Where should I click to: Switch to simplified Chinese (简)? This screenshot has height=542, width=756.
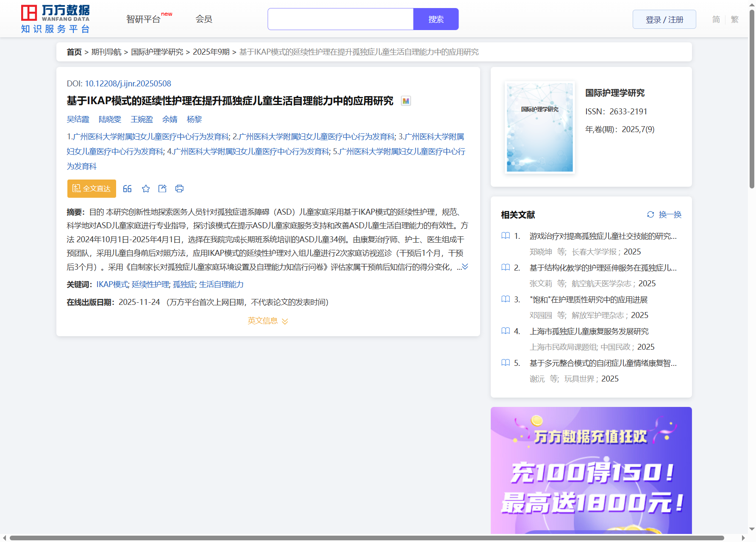pyautogui.click(x=716, y=19)
